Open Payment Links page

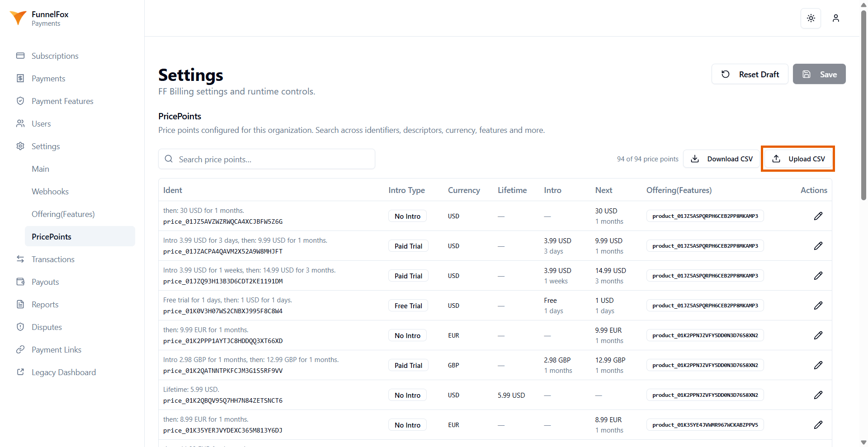coord(57,349)
